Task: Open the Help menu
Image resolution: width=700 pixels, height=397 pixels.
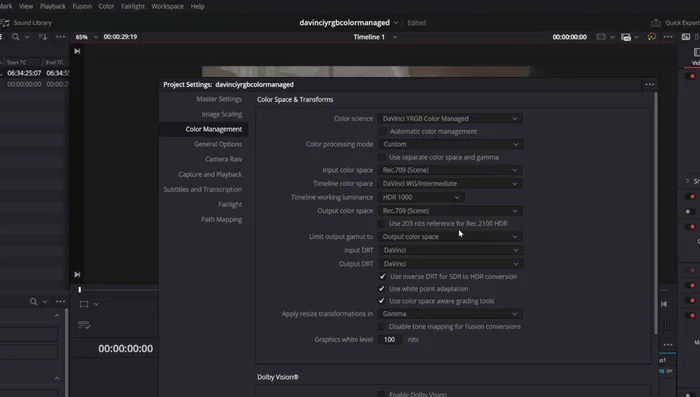Action: 197,6
